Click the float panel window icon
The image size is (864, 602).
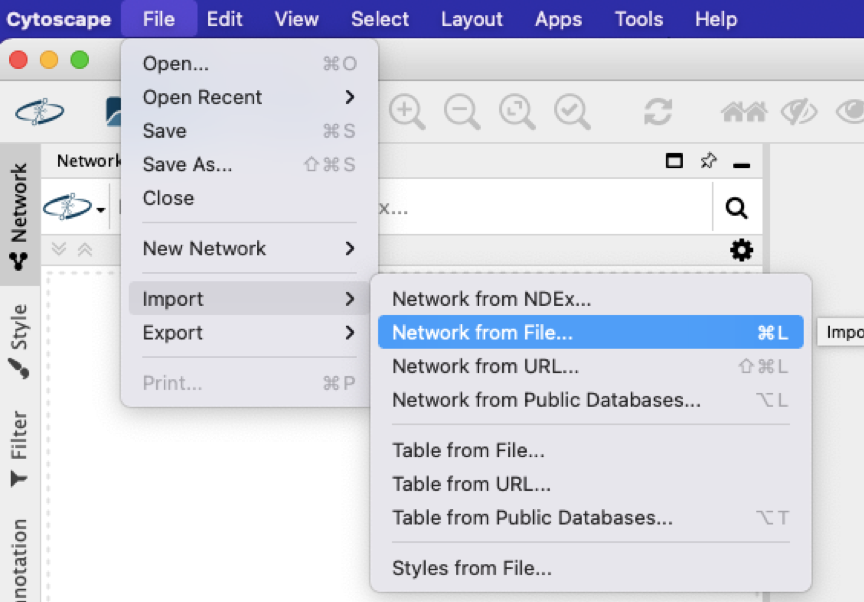point(674,161)
